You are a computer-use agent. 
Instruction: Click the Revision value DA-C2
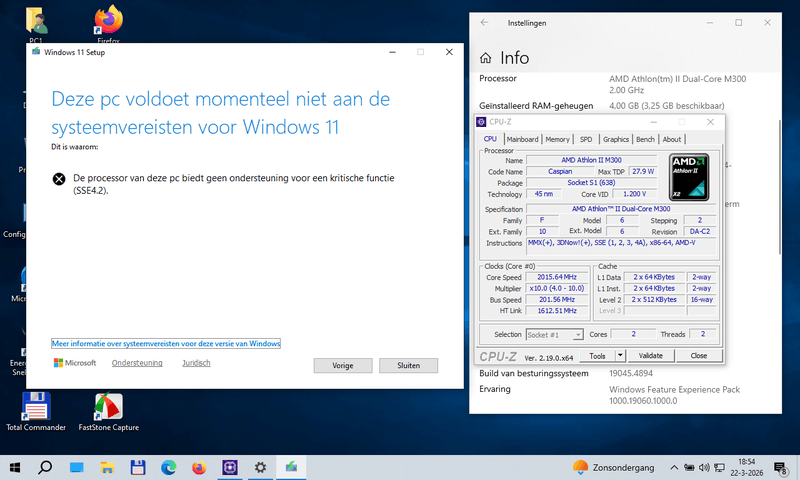coord(699,231)
